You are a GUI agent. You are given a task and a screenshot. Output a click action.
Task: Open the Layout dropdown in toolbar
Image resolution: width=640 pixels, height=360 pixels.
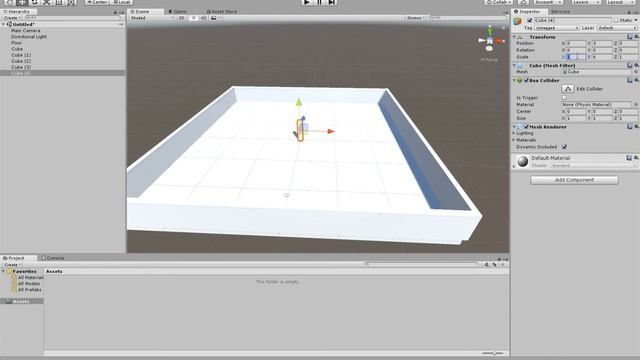(620, 2)
